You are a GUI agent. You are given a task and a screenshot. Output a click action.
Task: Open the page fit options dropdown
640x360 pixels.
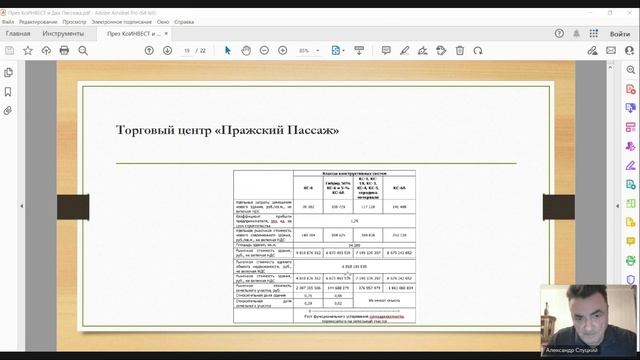[x=338, y=51]
